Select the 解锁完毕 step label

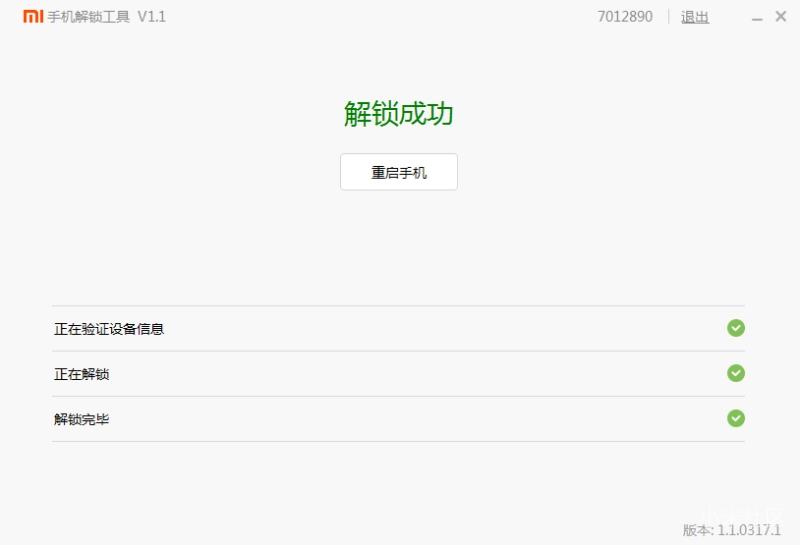click(x=82, y=419)
